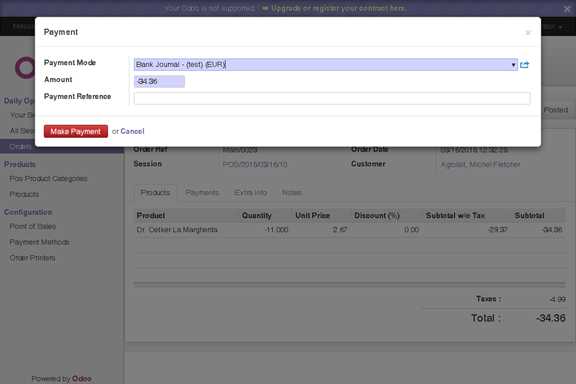576x384 pixels.
Task: Click the Posted status stage
Action: point(555,110)
